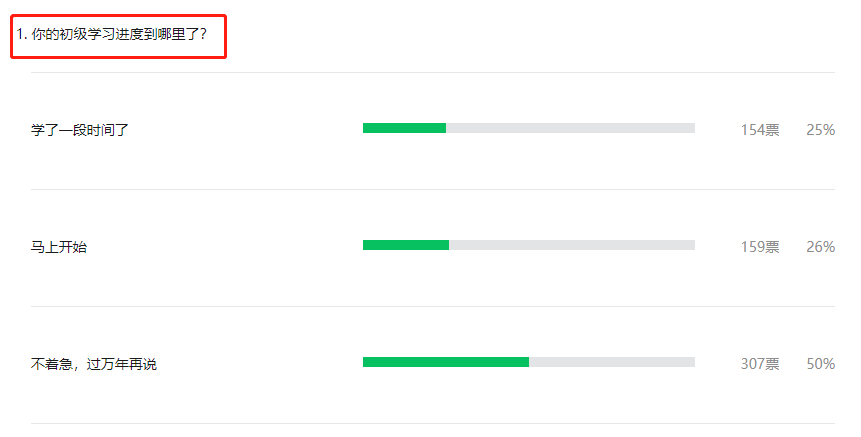This screenshot has width=861, height=437.
Task: Click green progress bar for 不着急，过万年再说
Action: [446, 362]
